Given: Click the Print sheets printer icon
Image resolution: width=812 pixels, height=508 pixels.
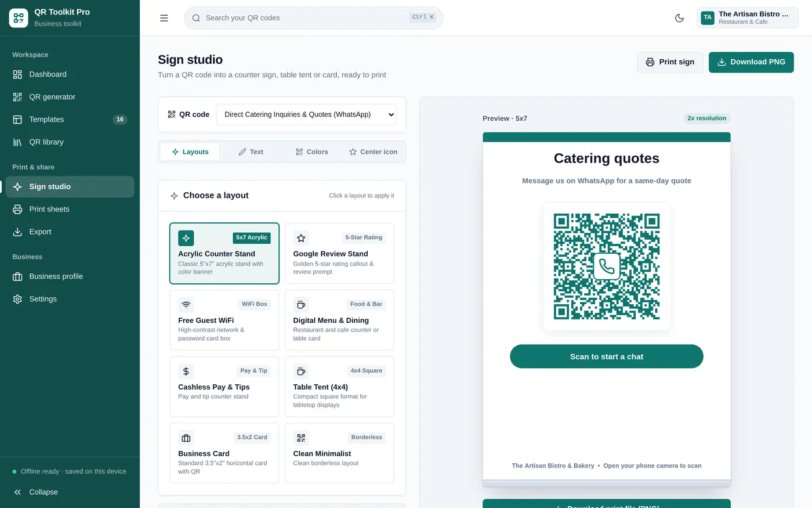Looking at the screenshot, I should pyautogui.click(x=17, y=210).
